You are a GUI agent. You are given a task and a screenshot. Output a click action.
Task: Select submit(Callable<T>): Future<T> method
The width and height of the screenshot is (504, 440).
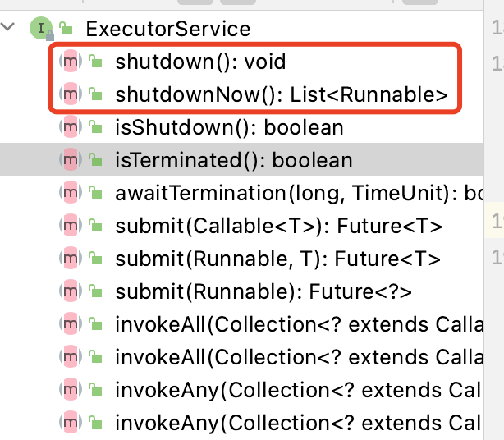pyautogui.click(x=278, y=226)
